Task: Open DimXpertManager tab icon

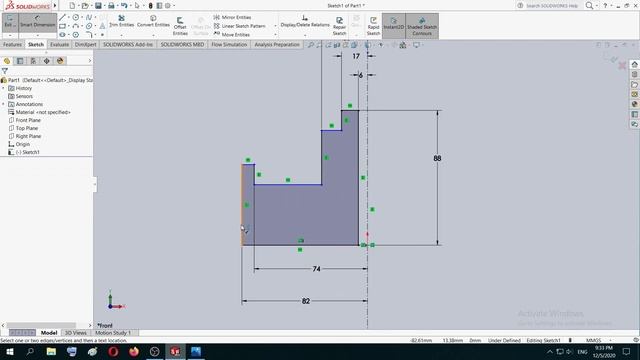Action: tap(47, 61)
